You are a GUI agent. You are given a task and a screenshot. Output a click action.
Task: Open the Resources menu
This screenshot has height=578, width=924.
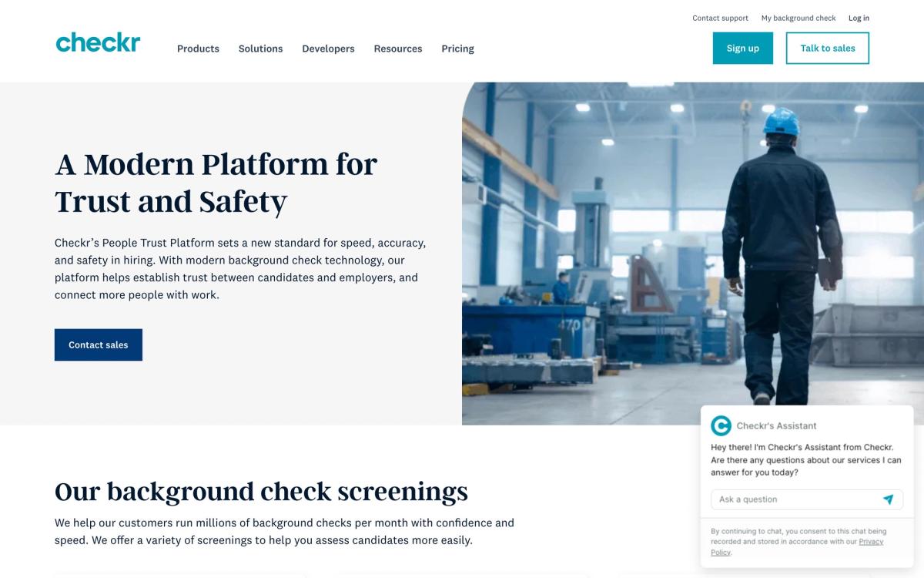pos(398,49)
